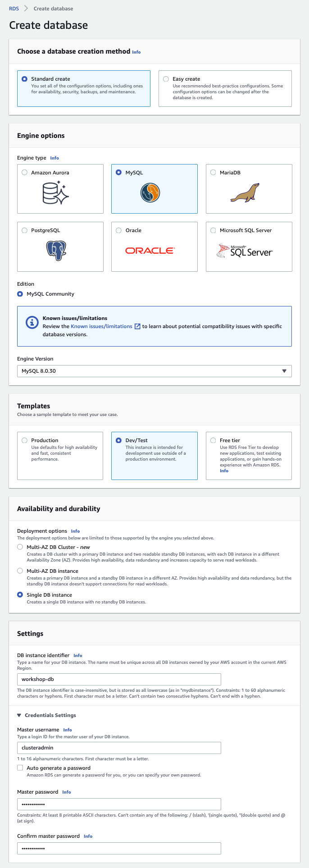This screenshot has width=309, height=868.
Task: Choose the Oracle engine radio button
Action: click(x=119, y=230)
